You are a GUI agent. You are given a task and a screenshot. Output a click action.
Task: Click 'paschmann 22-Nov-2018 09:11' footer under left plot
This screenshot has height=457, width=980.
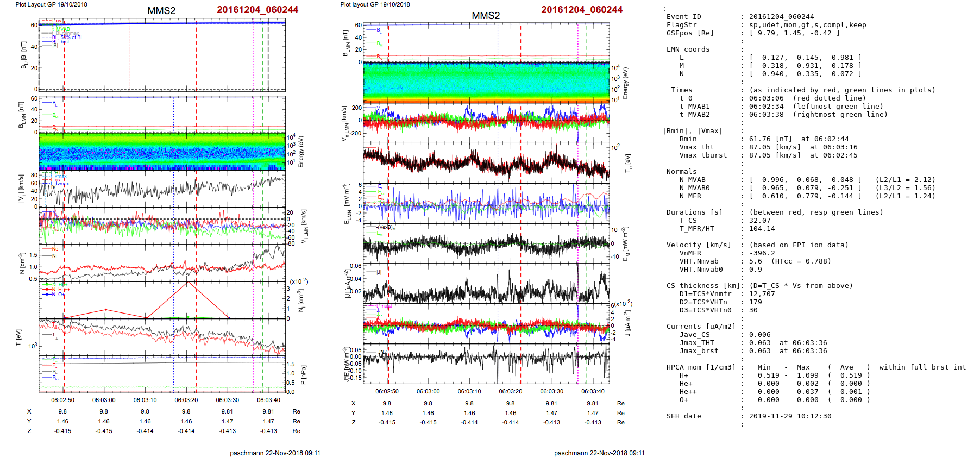(x=275, y=453)
